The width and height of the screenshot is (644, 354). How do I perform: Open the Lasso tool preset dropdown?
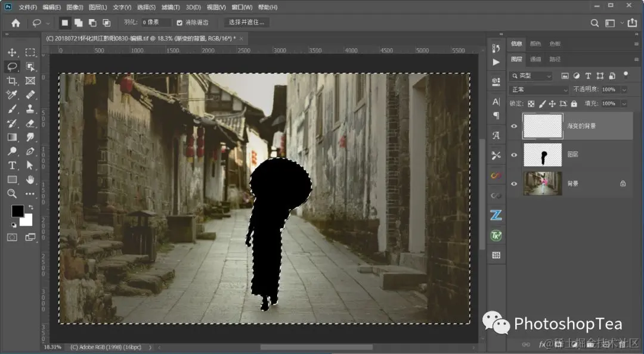(48, 23)
